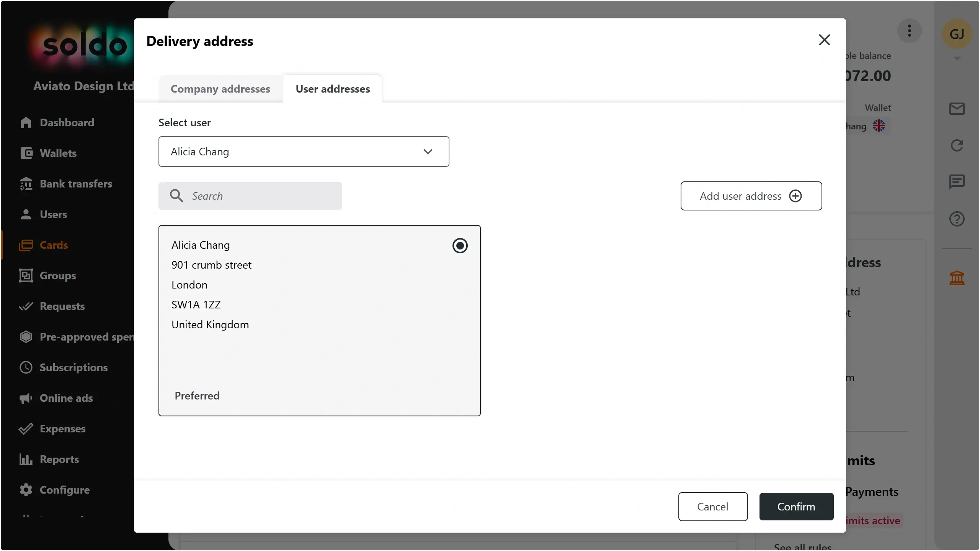980x551 pixels.
Task: Click the refresh arrow icon
Action: point(957,145)
